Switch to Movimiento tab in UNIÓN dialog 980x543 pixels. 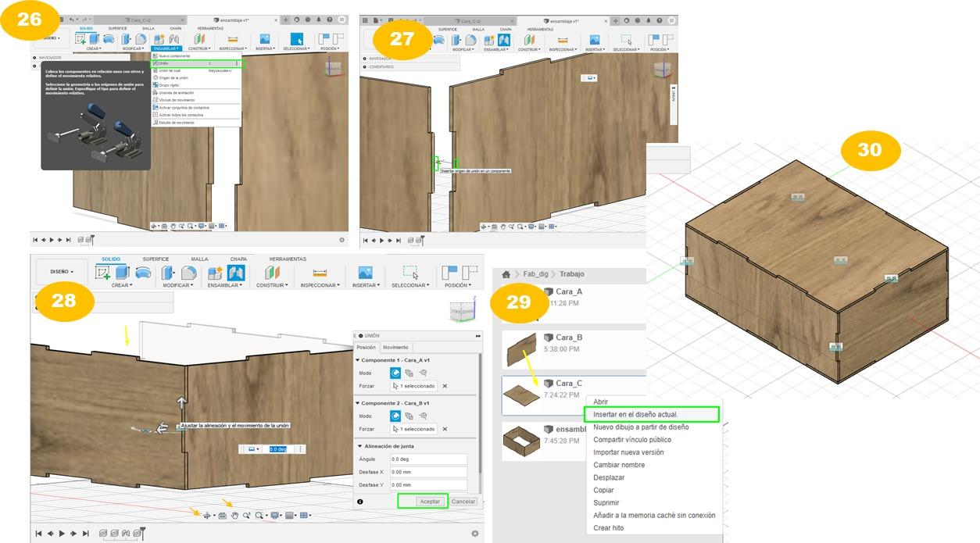[395, 347]
